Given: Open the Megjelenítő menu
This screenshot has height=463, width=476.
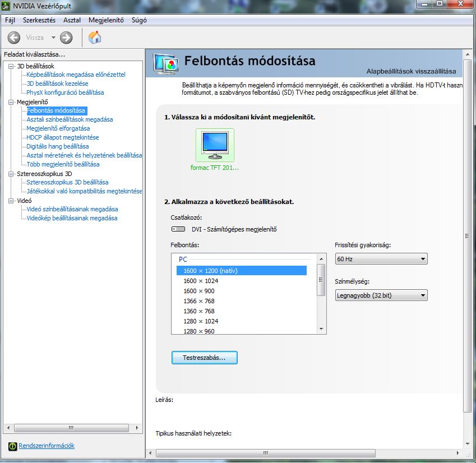Looking at the screenshot, I should click(x=106, y=20).
